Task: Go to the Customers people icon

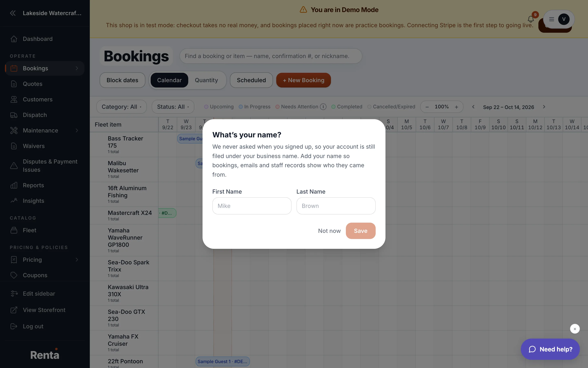Action: tap(14, 99)
